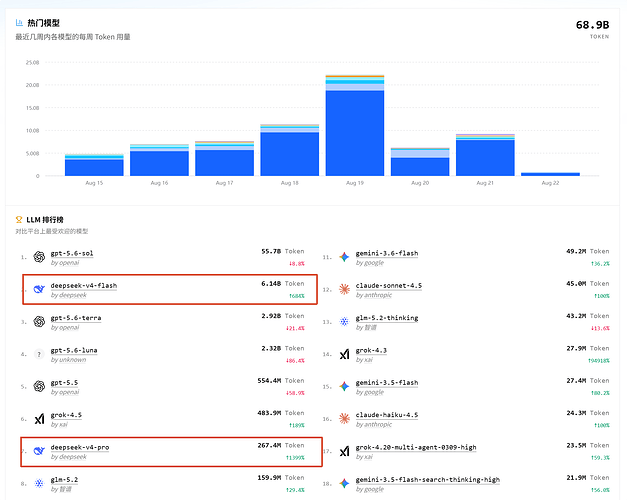Click the Gemini icon beside gemini-3.5-flash-search-thinking-high
627x500 pixels.
tap(344, 484)
